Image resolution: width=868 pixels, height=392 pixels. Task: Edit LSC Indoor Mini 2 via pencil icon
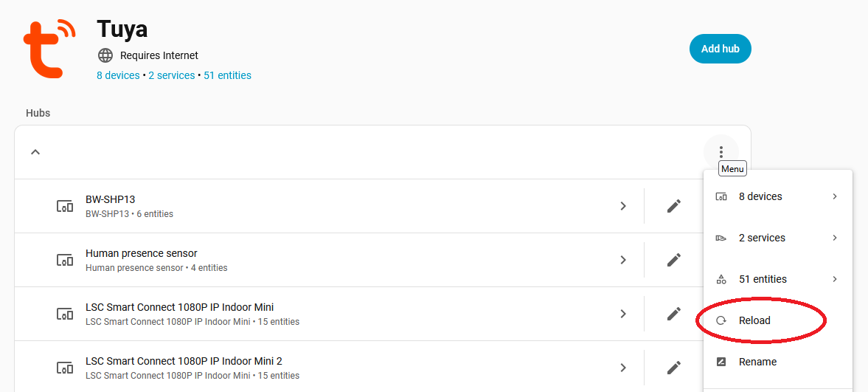[673, 368]
